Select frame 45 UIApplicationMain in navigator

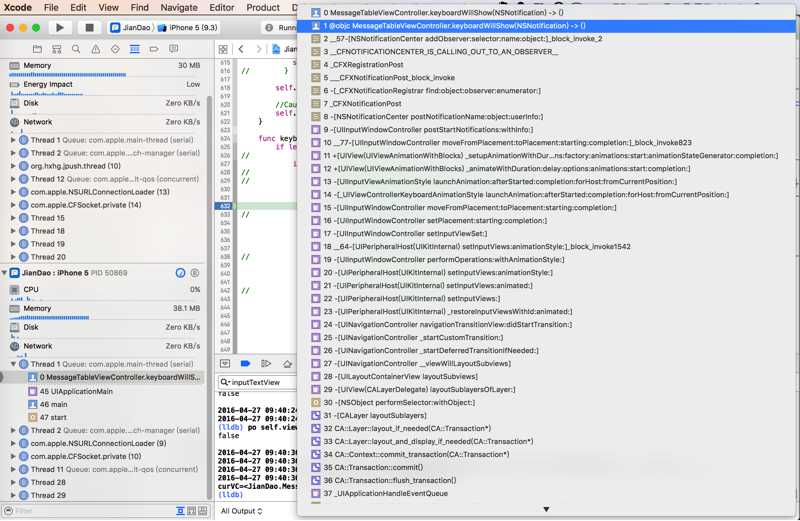[102, 391]
